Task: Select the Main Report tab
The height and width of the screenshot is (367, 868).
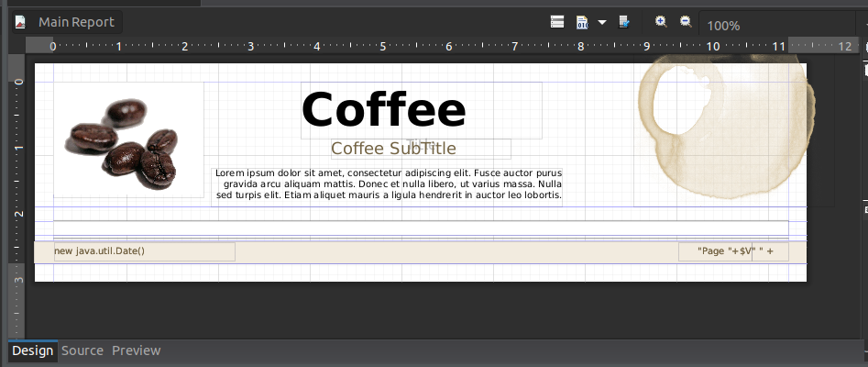Action: click(x=77, y=22)
